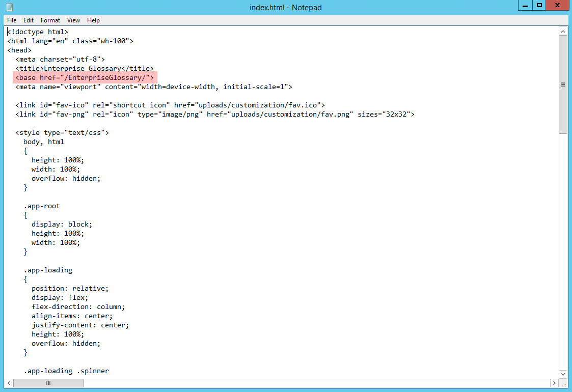This screenshot has width=572, height=392.
Task: Close the index.html Notepad window
Action: [558, 6]
